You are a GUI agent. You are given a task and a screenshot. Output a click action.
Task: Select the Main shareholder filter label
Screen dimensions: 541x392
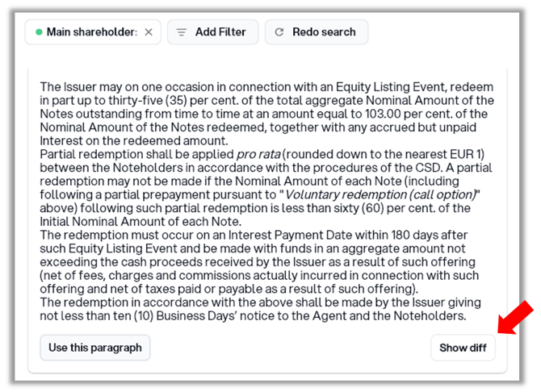pos(92,32)
